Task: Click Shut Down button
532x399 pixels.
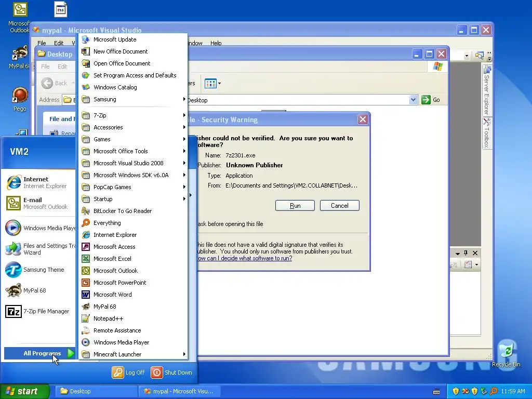Action: pos(171,373)
